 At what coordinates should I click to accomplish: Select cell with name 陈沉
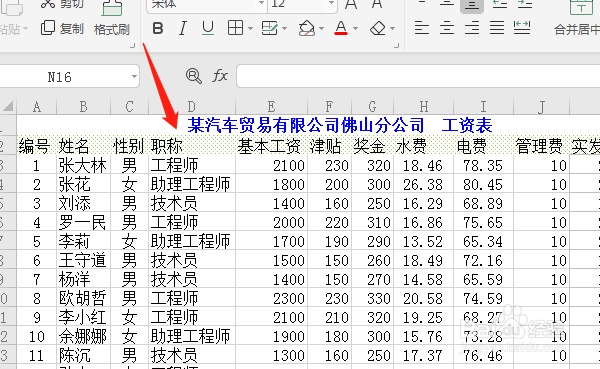pos(83,355)
